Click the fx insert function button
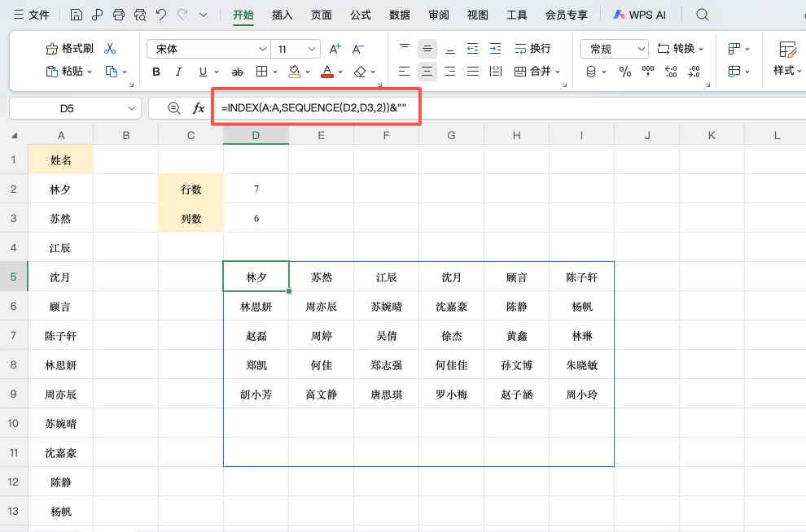 (x=199, y=108)
